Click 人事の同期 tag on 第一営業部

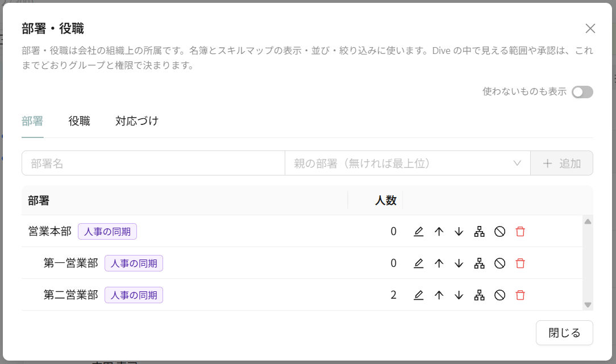pyautogui.click(x=134, y=263)
